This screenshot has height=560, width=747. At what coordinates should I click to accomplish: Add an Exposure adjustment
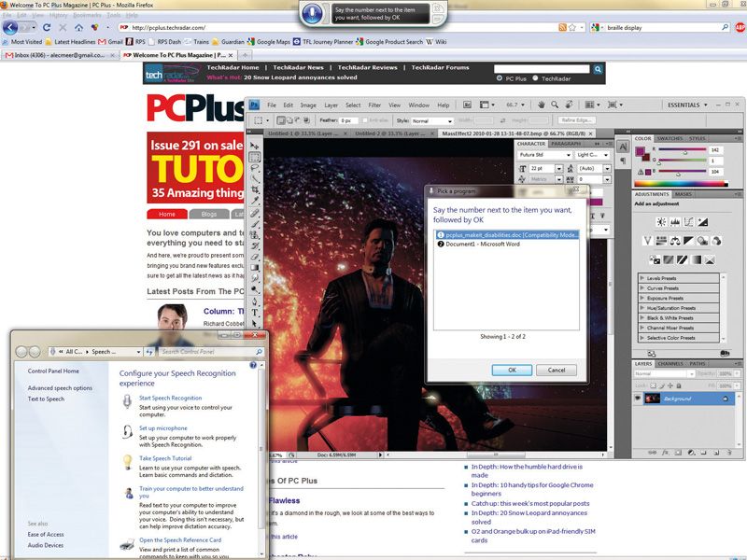tap(703, 222)
